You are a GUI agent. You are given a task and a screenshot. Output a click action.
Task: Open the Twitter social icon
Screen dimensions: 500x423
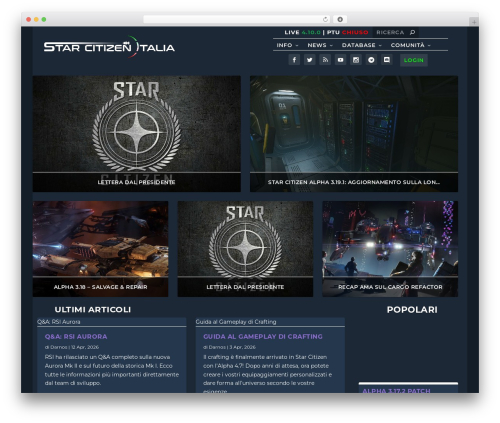pos(310,60)
